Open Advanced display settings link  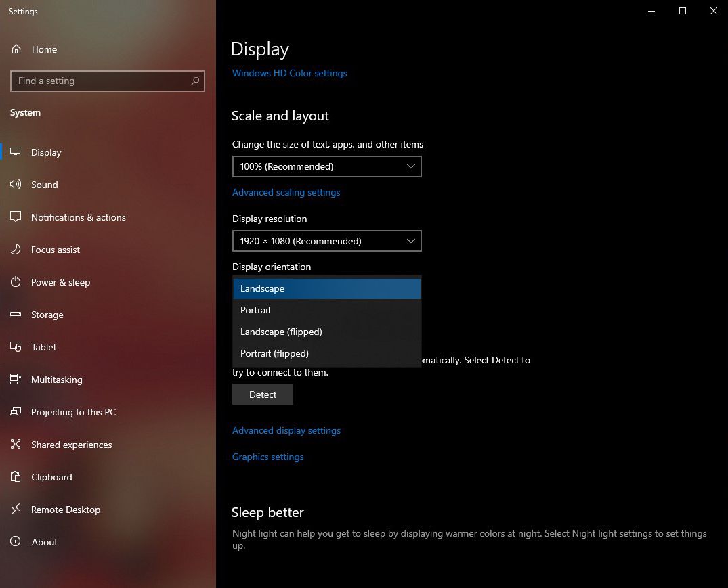(x=286, y=430)
